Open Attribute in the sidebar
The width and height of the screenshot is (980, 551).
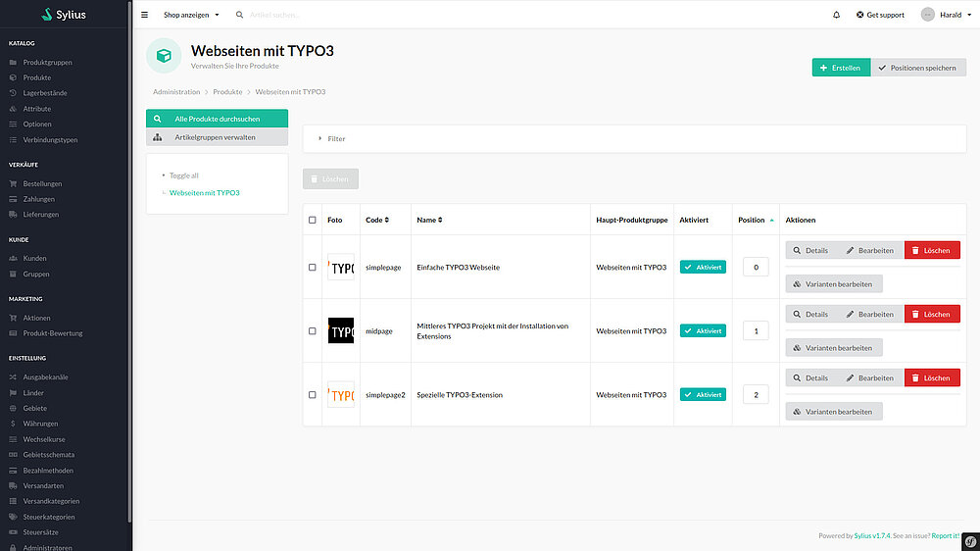[37, 109]
